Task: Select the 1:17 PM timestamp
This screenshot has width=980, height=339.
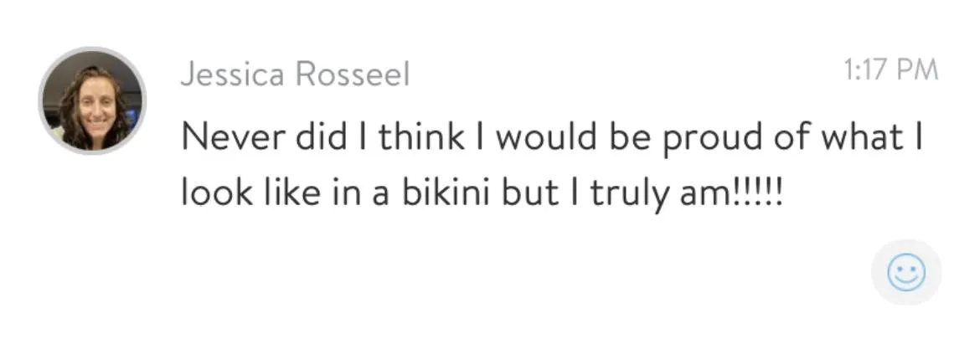Action: tap(890, 70)
